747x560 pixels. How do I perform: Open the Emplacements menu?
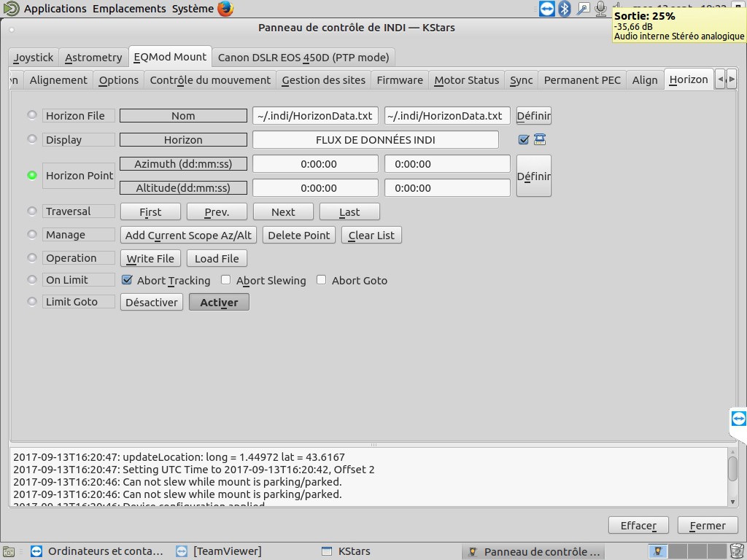point(129,9)
